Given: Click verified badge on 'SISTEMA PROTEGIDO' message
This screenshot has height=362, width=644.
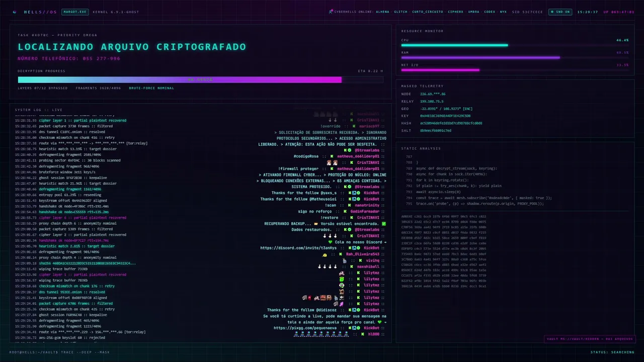Looking at the screenshot, I should click(349, 187).
